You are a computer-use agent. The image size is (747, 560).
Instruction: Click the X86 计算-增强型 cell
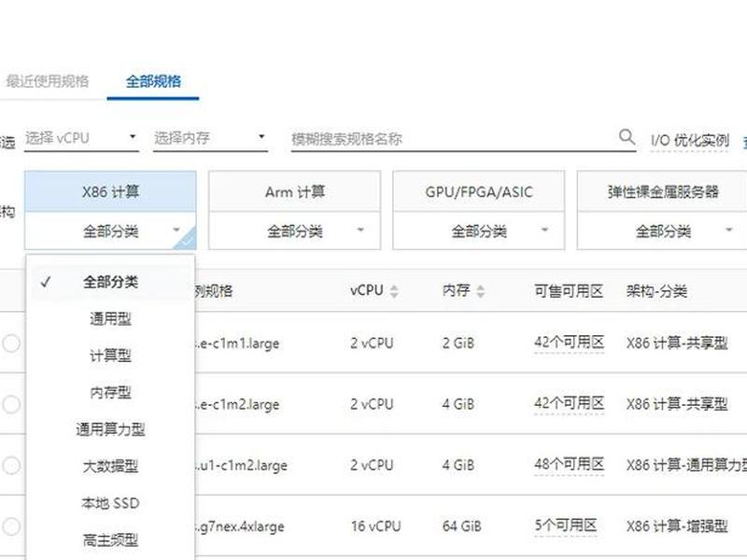(677, 526)
